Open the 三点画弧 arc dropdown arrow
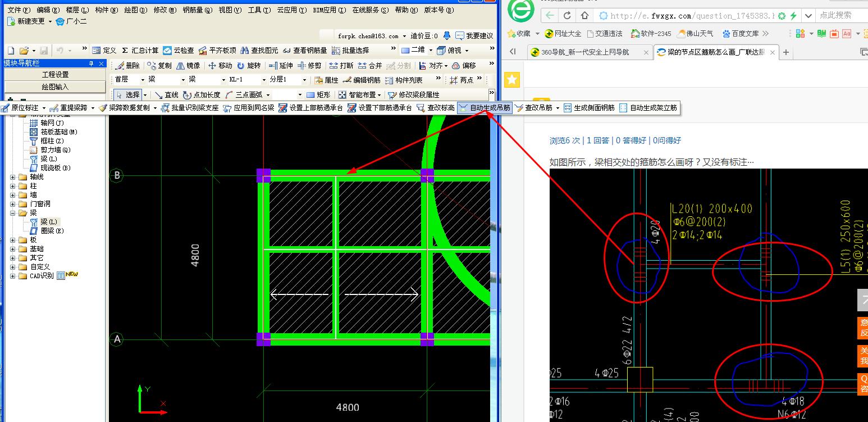868x422 pixels. tap(268, 95)
